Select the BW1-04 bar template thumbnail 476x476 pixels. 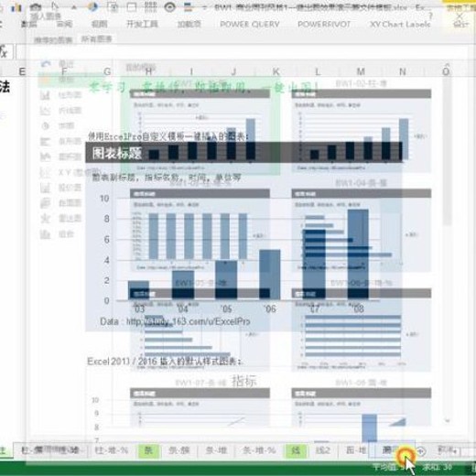362,227
